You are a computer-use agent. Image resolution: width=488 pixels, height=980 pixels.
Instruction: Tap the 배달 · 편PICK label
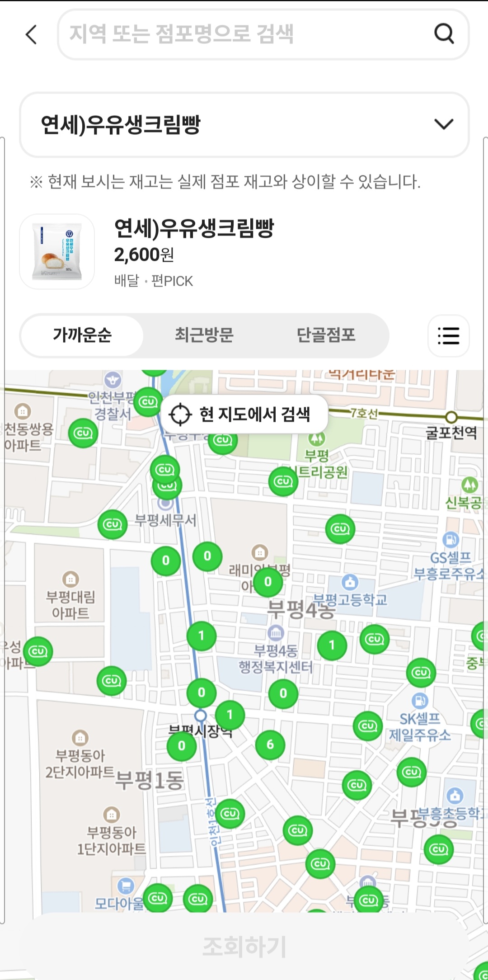click(x=154, y=281)
